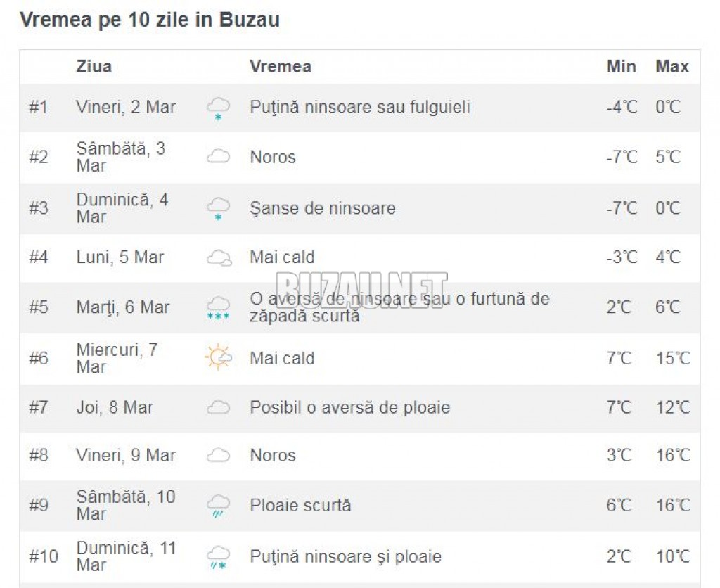Click the Ziua column header
The height and width of the screenshot is (588, 720).
coord(94,67)
